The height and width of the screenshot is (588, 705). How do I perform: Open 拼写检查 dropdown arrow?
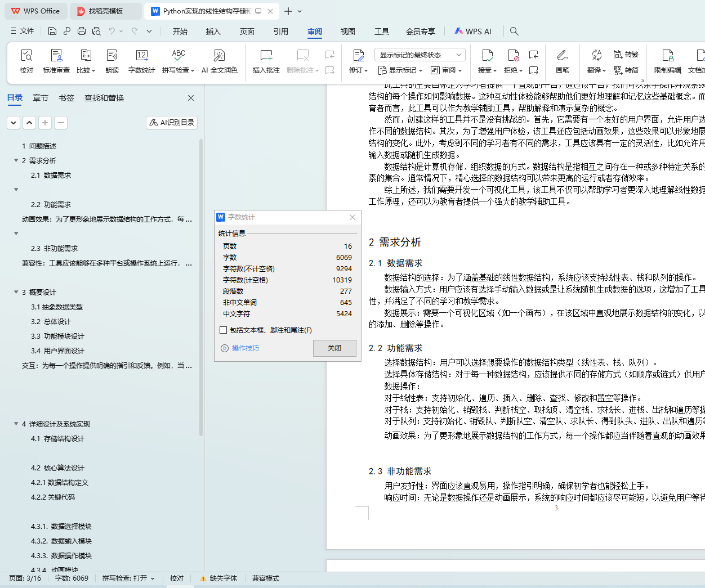(x=193, y=71)
